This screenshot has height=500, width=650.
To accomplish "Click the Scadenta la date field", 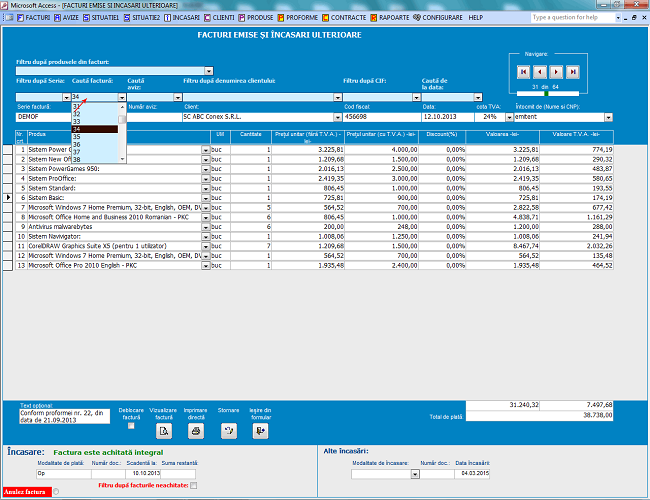I will click(143, 474).
